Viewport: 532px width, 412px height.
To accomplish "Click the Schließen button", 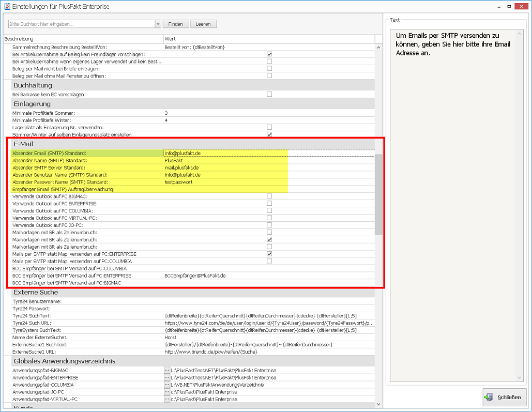I will pos(505,397).
